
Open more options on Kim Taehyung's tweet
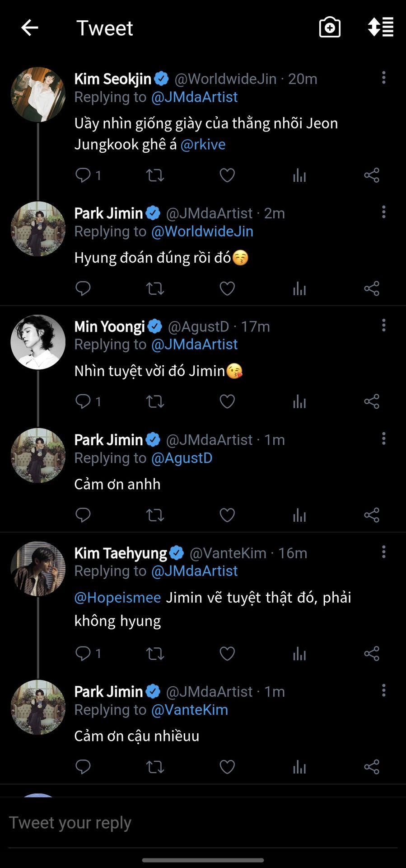click(x=384, y=552)
